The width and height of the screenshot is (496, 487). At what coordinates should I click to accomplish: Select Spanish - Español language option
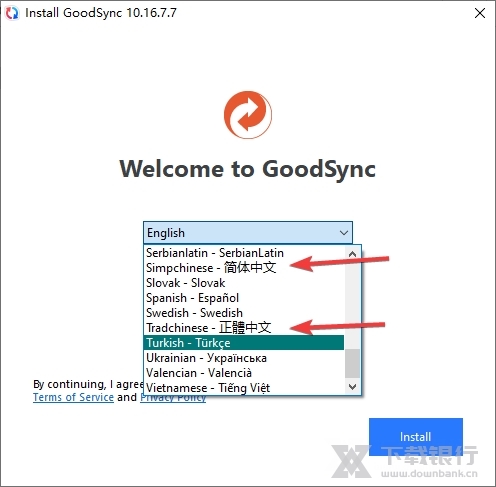point(244,298)
